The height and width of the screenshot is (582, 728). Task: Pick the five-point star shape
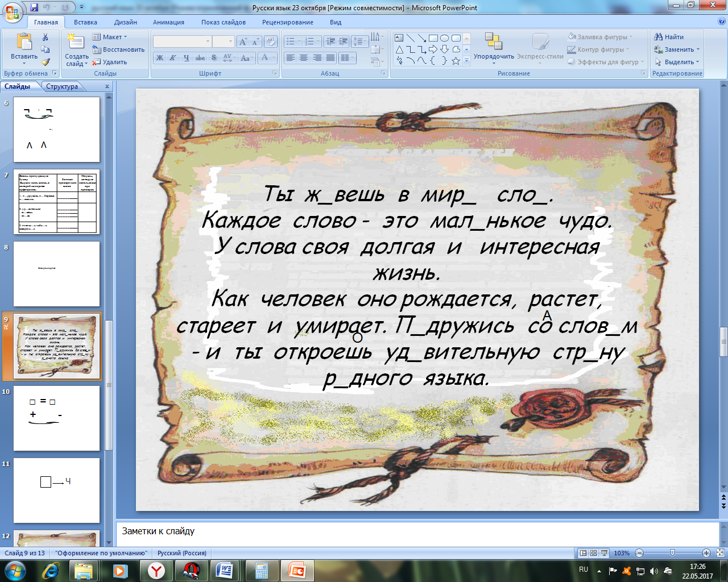(456, 61)
